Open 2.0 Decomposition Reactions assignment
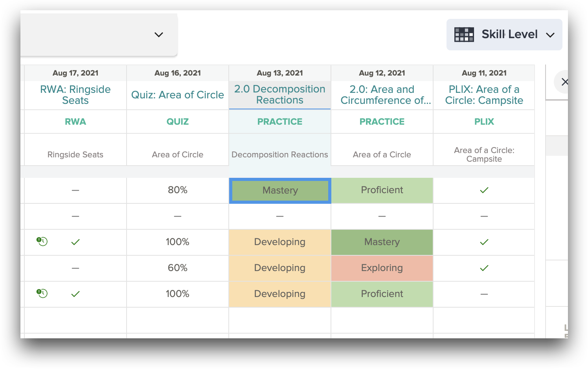 (280, 94)
